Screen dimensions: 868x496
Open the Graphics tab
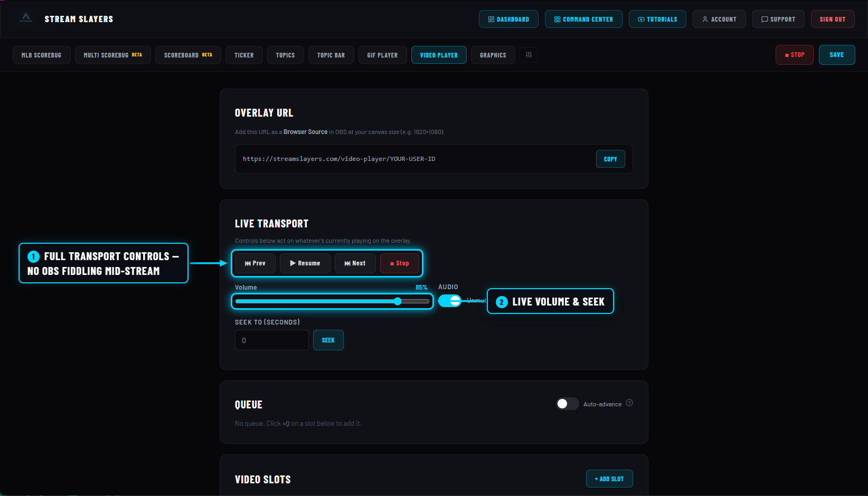pyautogui.click(x=493, y=55)
